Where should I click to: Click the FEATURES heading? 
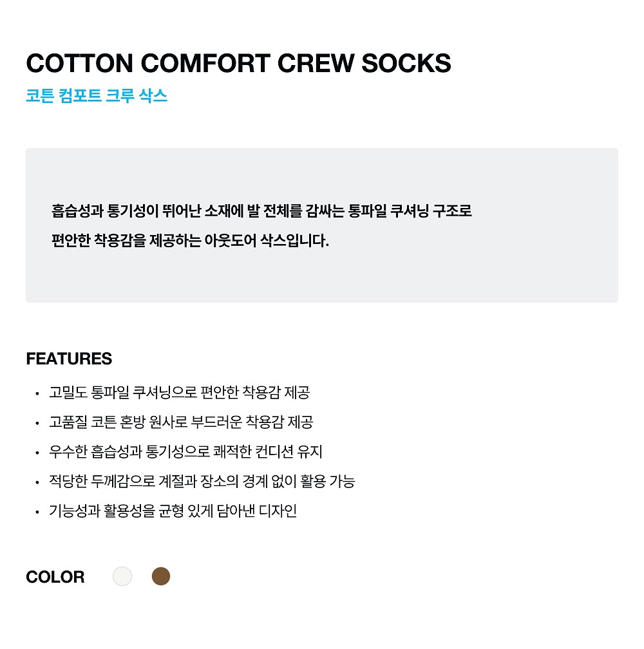pos(69,359)
